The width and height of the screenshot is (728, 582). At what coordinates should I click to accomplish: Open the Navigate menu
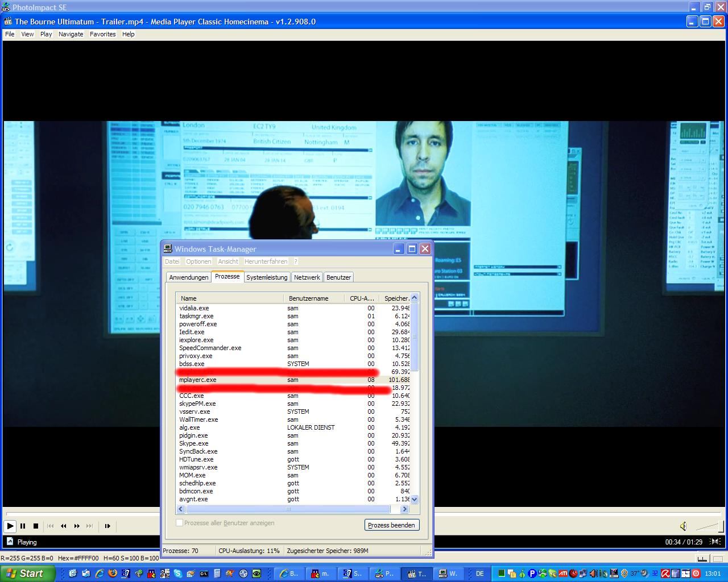[x=71, y=34]
